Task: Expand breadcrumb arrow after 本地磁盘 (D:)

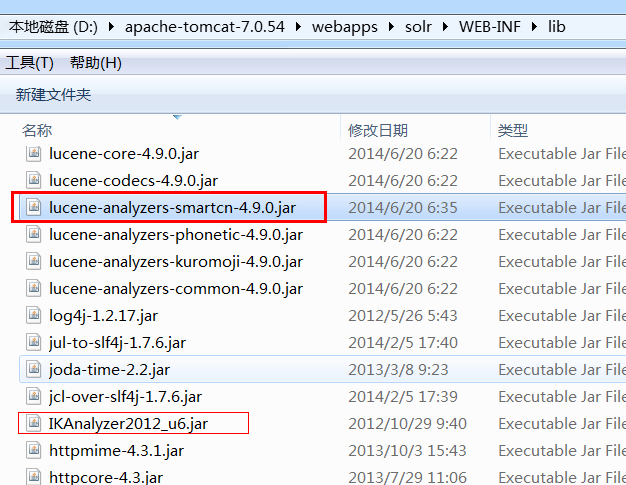Action: pos(111,27)
